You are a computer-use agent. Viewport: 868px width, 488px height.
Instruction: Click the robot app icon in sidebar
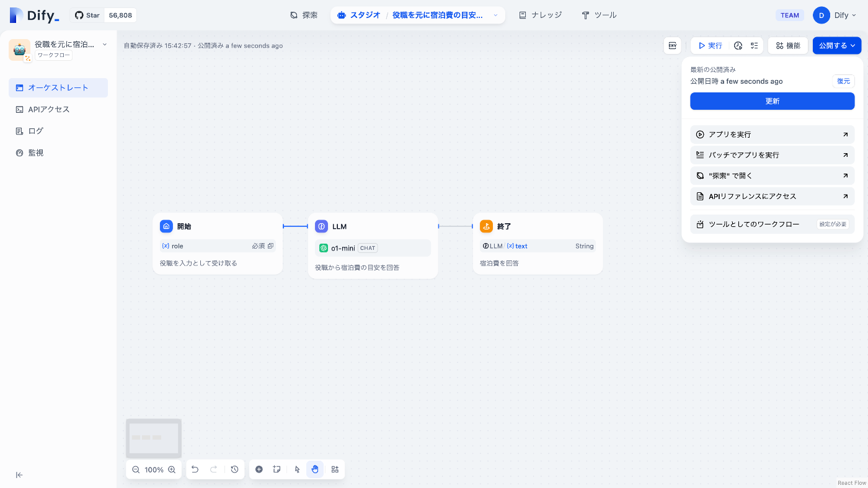(20, 50)
